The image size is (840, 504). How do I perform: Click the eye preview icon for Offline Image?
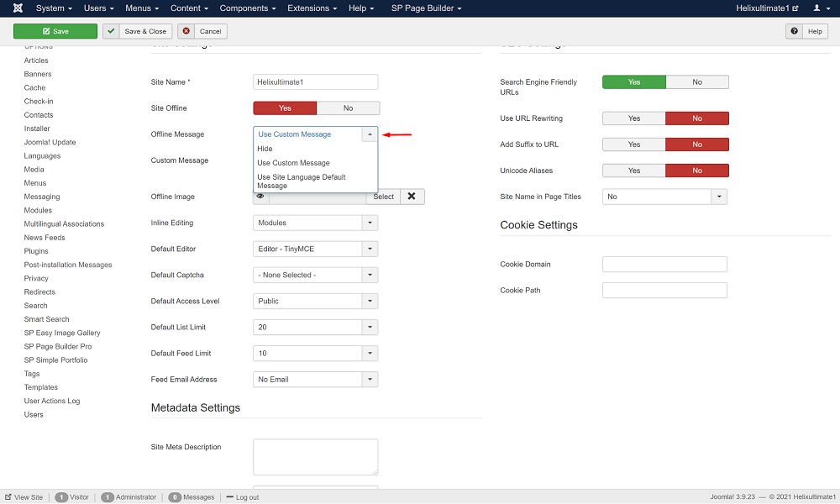(x=260, y=197)
